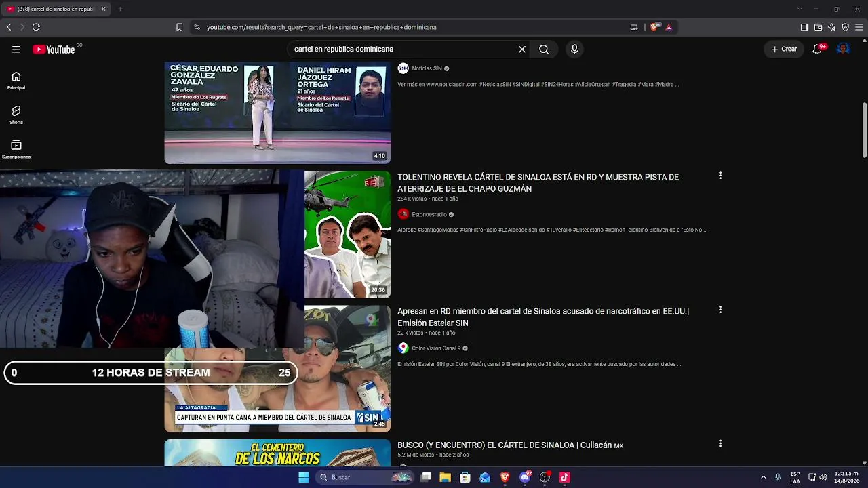868x488 pixels.
Task: Clear the search query with the X
Action: point(522,49)
